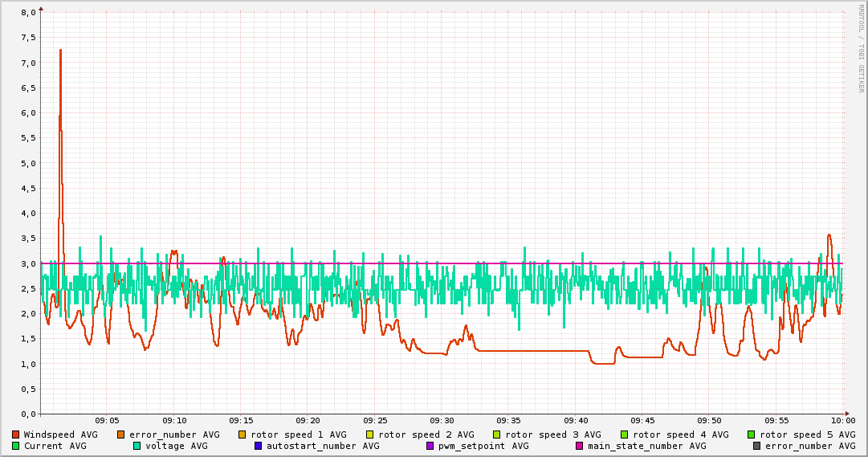The width and height of the screenshot is (868, 457).
Task: Click the main_state_number AVG legend label
Action: [646, 446]
